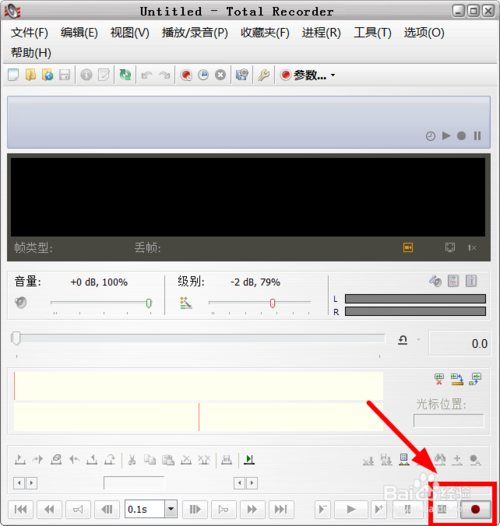Image resolution: width=500 pixels, height=526 pixels.
Task: Click the binoculars find icon
Action: coord(440,459)
